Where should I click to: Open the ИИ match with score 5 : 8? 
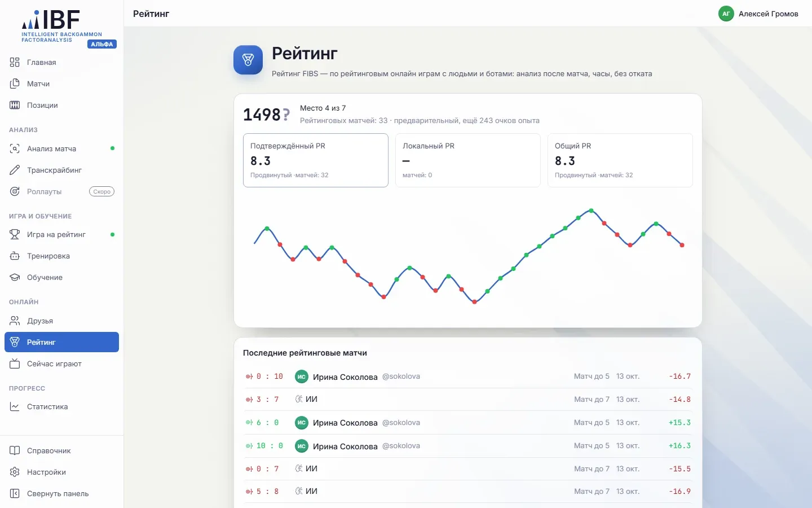click(468, 492)
